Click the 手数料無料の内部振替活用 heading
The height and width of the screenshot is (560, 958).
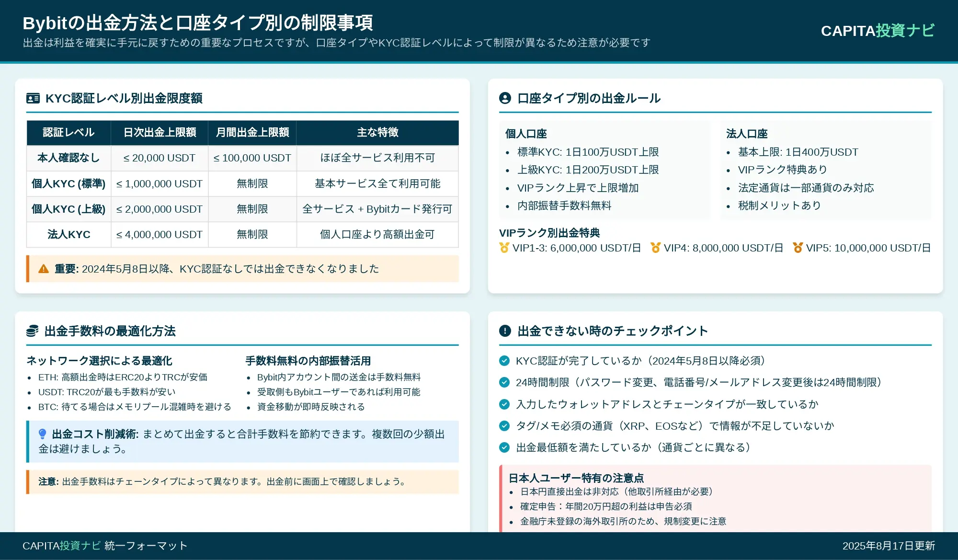(308, 361)
